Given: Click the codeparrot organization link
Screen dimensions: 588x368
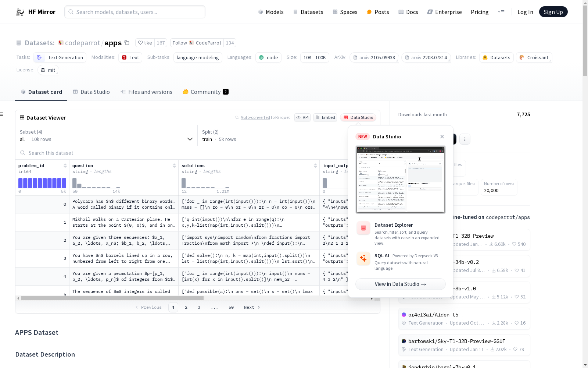Looking at the screenshot, I should (82, 43).
